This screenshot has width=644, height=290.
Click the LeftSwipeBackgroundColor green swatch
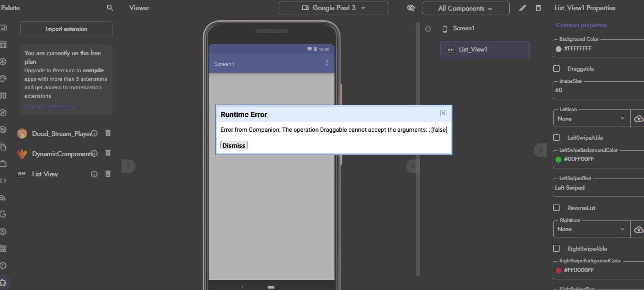click(559, 159)
